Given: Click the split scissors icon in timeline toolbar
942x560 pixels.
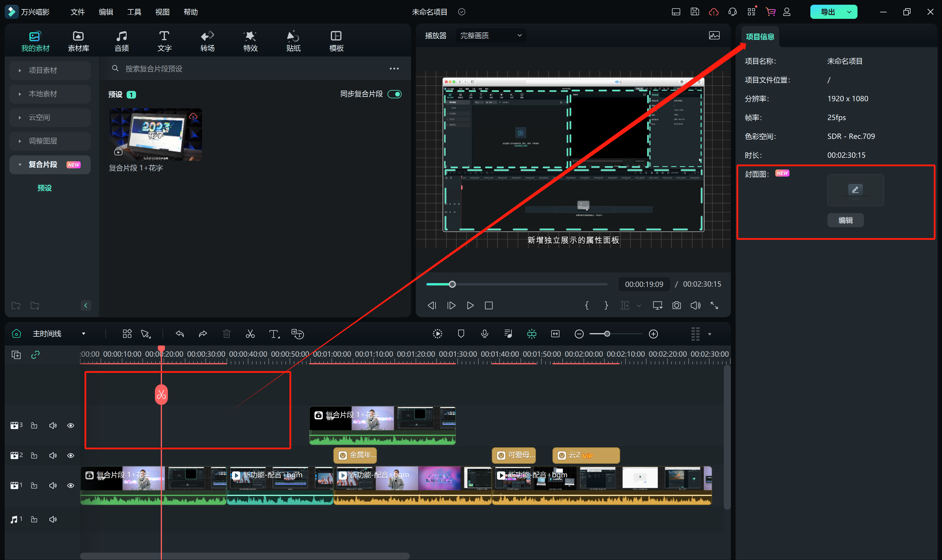Looking at the screenshot, I should tap(250, 334).
